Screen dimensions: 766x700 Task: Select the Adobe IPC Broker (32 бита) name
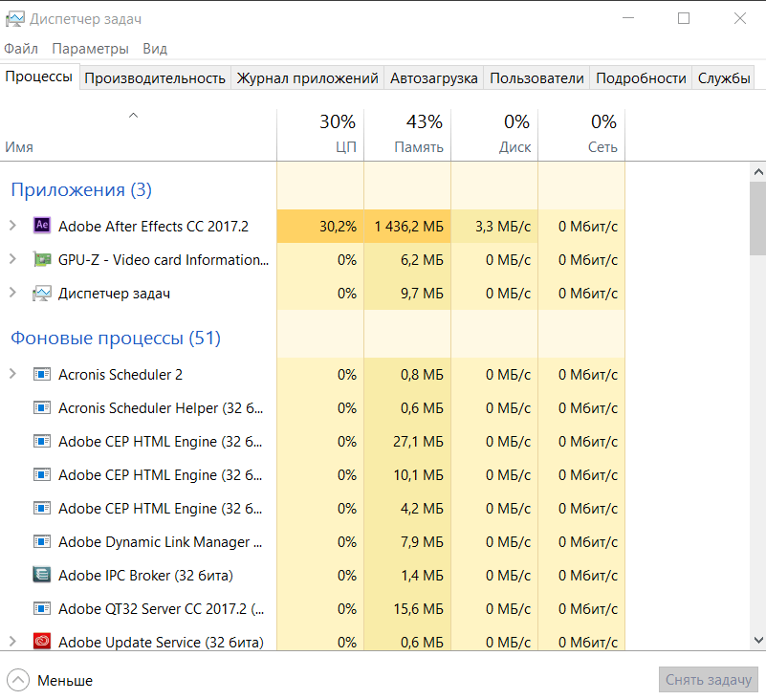[x=145, y=576]
